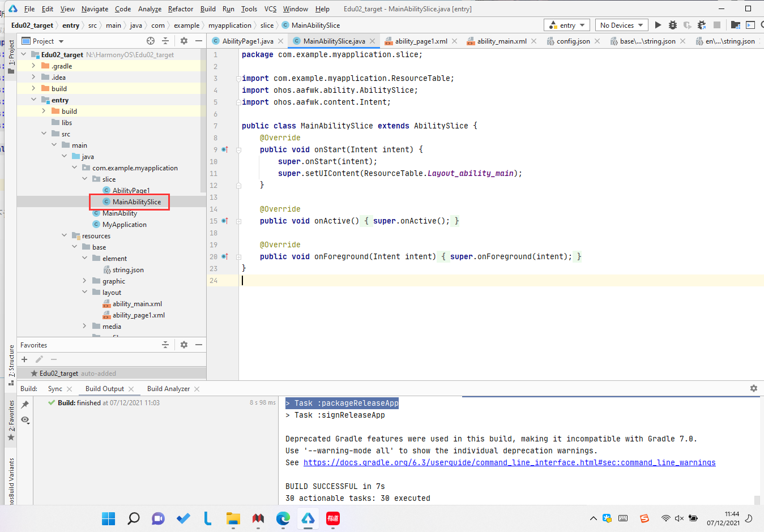Run the entry configuration with the play icon

pyautogui.click(x=658, y=25)
